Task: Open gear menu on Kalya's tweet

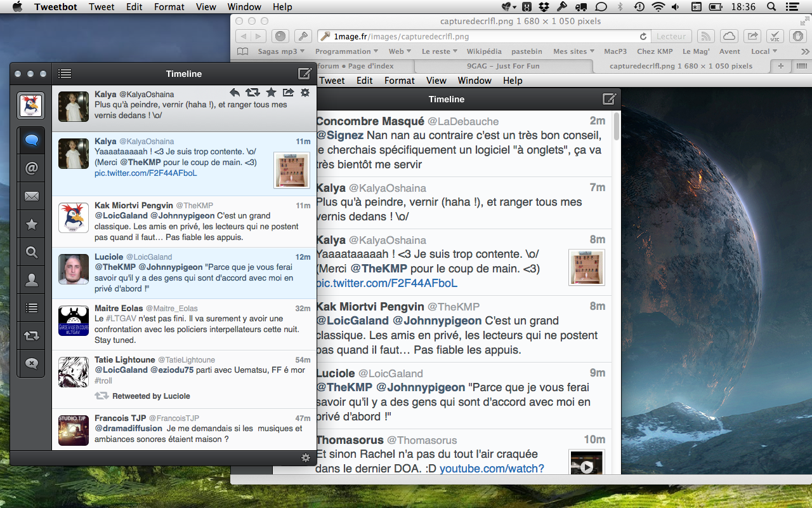Action: point(305,93)
